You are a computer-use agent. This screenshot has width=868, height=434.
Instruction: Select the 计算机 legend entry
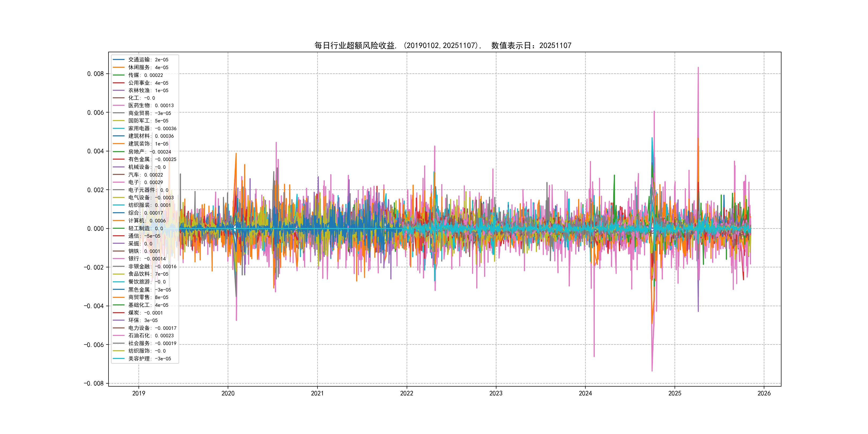tap(147, 221)
